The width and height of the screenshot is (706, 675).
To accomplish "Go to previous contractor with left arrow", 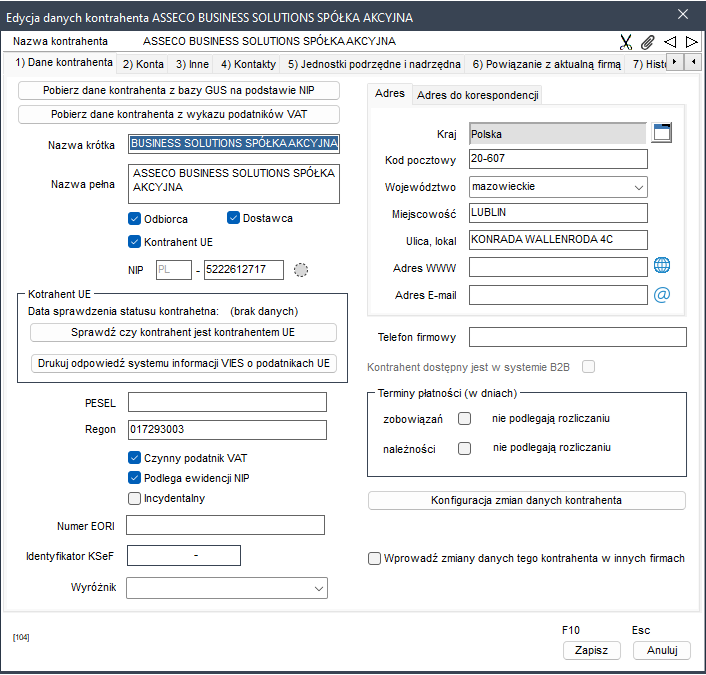I will [x=670, y=42].
